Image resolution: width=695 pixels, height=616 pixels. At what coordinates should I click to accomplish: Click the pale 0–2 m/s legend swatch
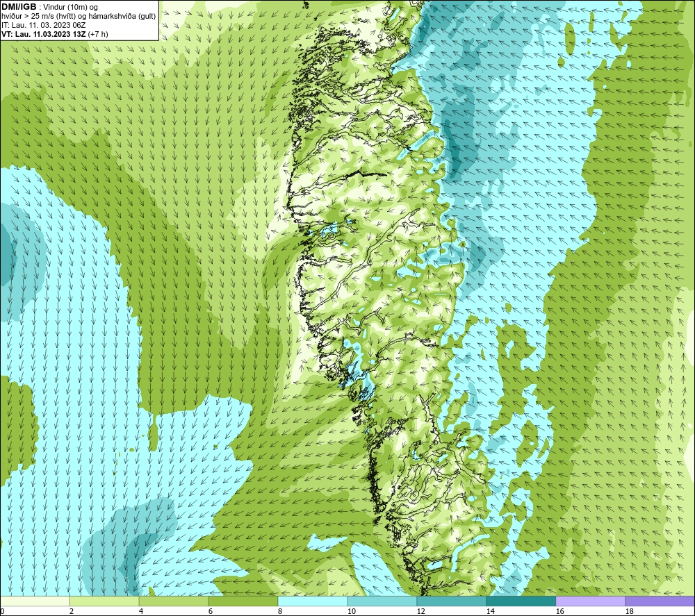(x=35, y=601)
